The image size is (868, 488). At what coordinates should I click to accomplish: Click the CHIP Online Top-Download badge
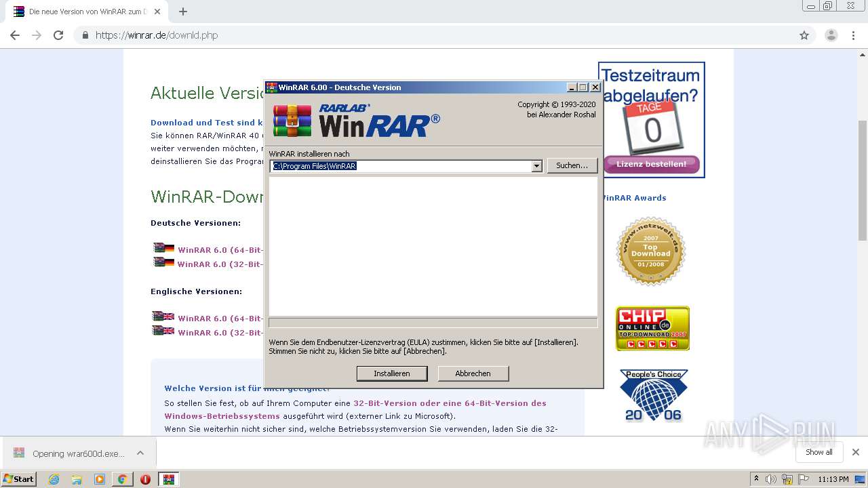(652, 328)
